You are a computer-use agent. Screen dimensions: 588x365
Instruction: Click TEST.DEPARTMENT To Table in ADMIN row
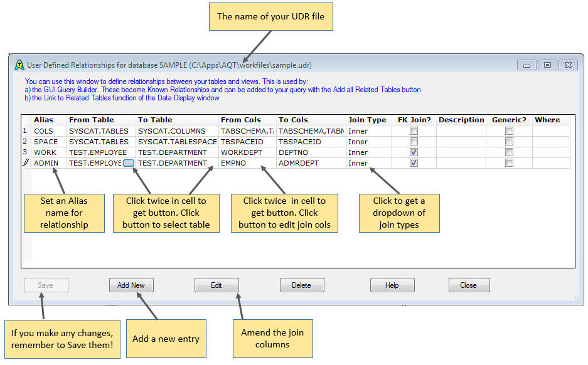coord(178,163)
